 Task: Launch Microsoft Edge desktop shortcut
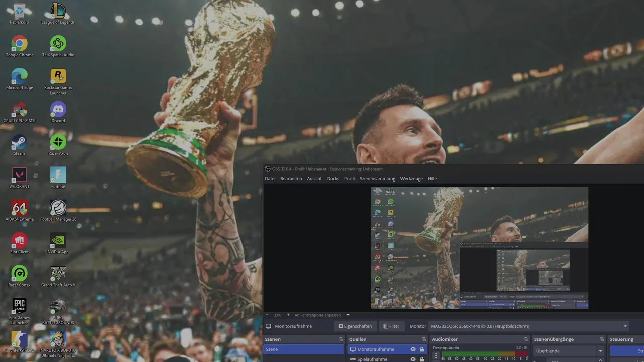(19, 79)
